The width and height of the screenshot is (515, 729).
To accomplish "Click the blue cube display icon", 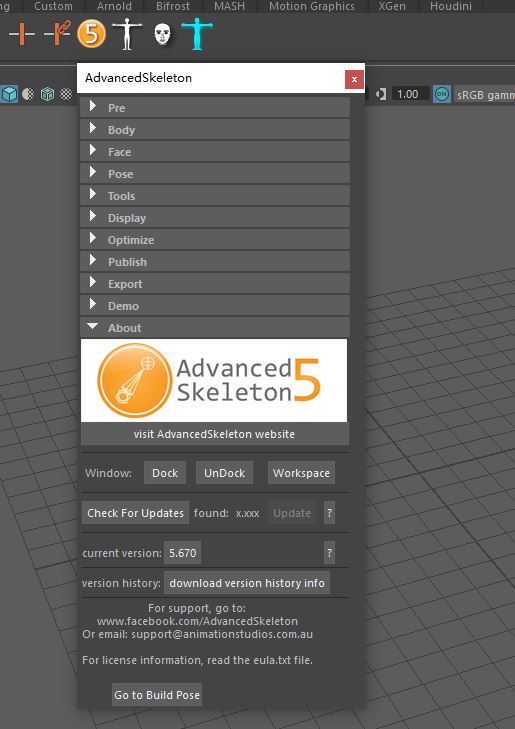I will coord(9,94).
